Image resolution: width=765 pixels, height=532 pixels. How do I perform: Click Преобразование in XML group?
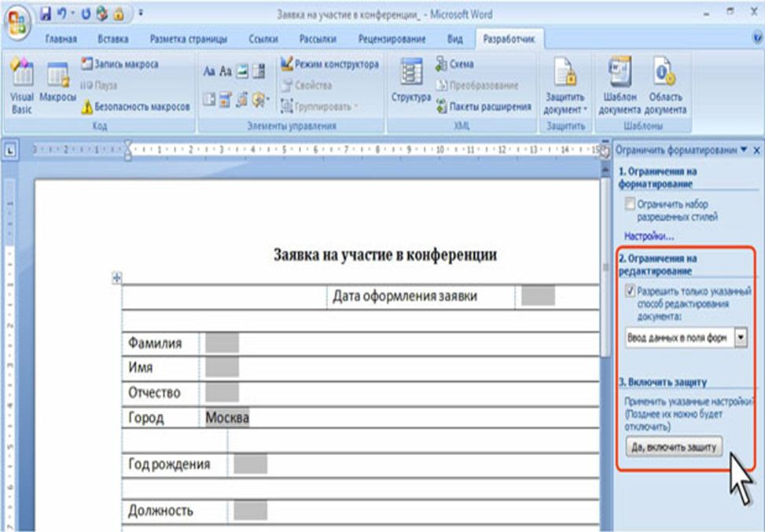click(476, 86)
